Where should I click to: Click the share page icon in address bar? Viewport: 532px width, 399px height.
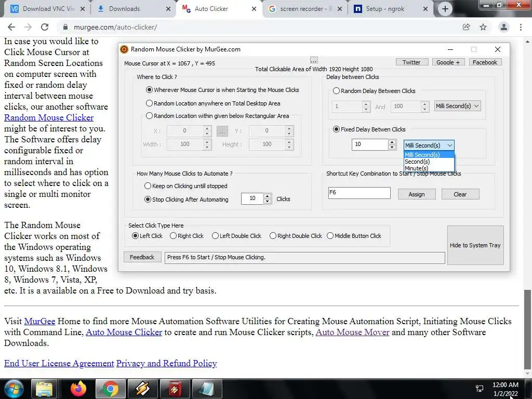(x=467, y=27)
